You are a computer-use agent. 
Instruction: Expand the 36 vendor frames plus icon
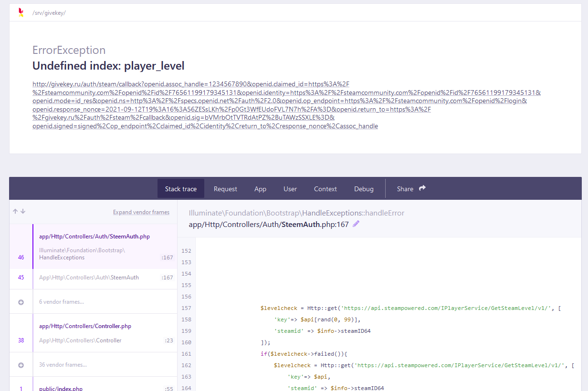coord(21,365)
